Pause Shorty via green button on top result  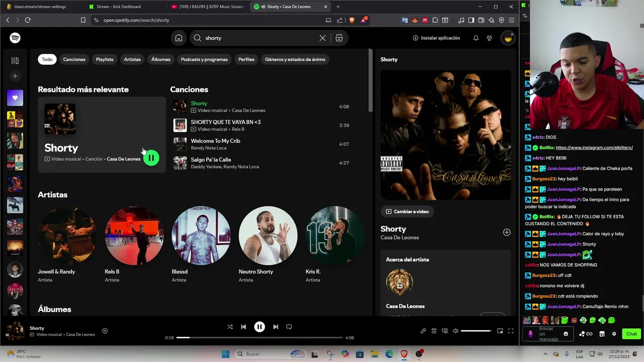151,158
